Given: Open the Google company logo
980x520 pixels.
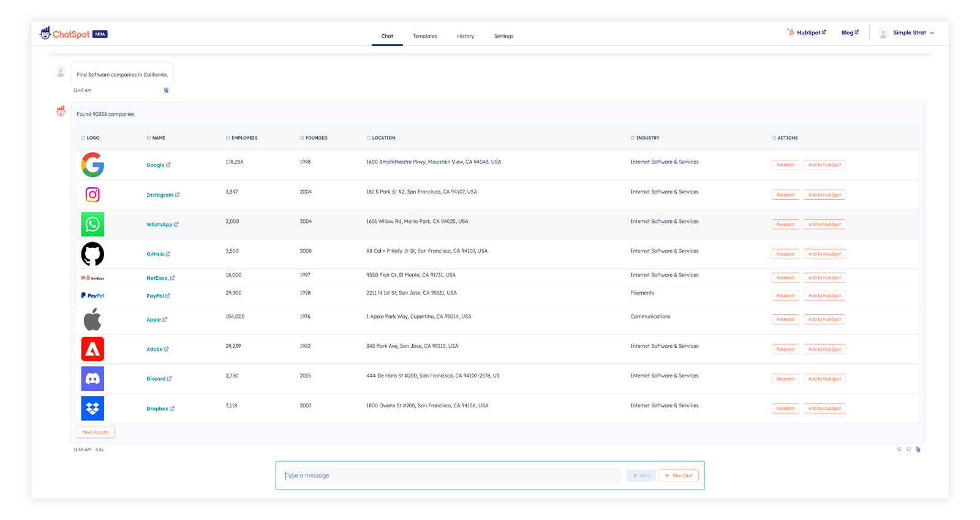Looking at the screenshot, I should pos(92,165).
